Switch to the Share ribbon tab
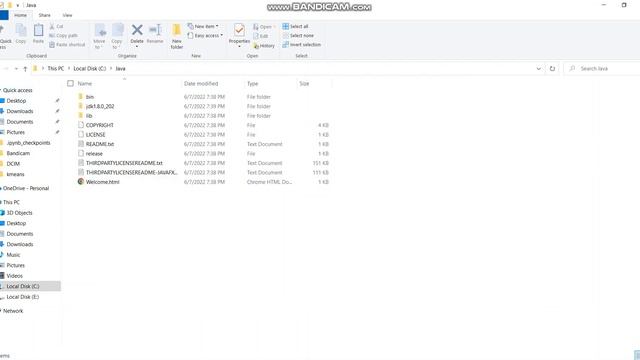Viewport: 640px width, 360px height. pos(44,15)
